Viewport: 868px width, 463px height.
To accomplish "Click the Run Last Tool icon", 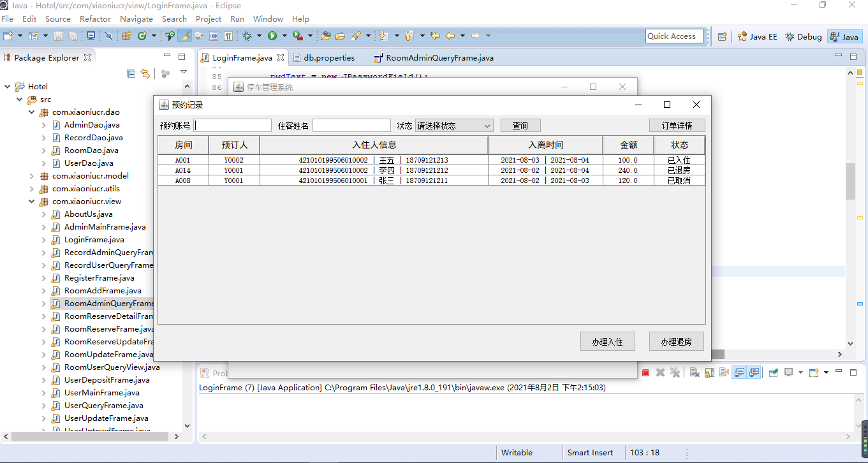I will point(298,36).
